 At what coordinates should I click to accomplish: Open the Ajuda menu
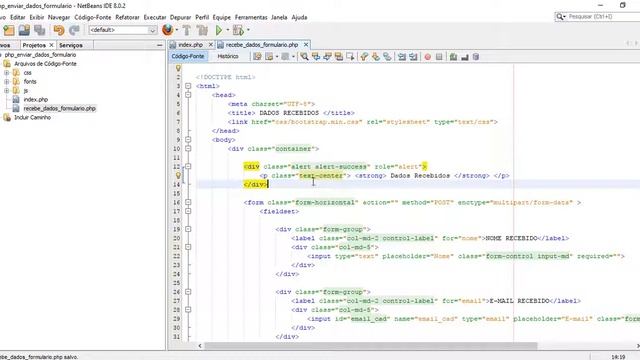point(299,18)
